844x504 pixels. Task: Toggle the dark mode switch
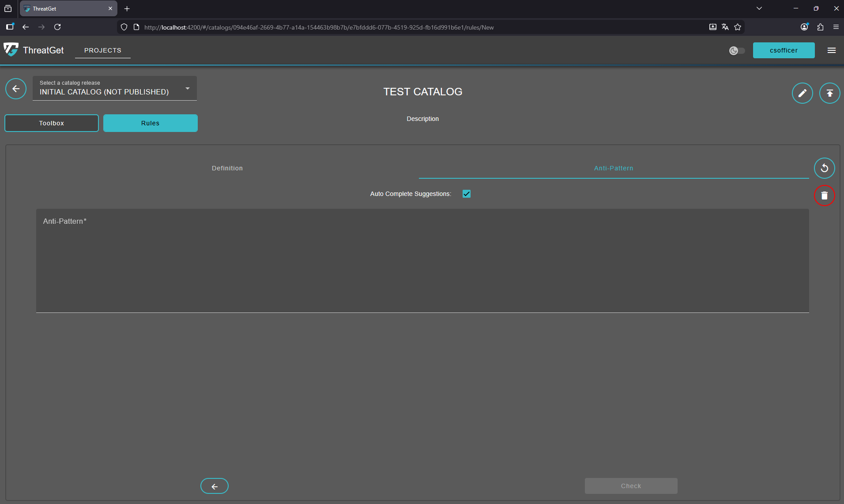(x=737, y=51)
